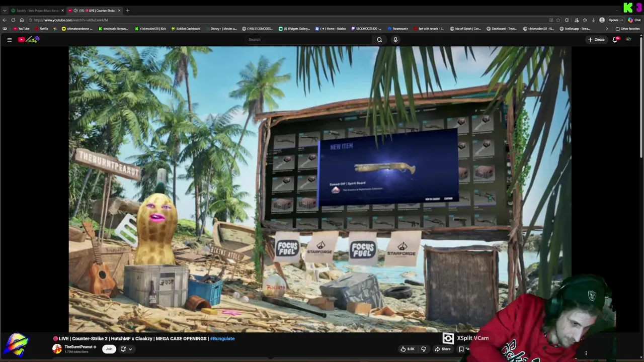Image resolution: width=644 pixels, height=362 pixels.
Task: Open the timdewski Stream bookmark
Action: point(113,29)
